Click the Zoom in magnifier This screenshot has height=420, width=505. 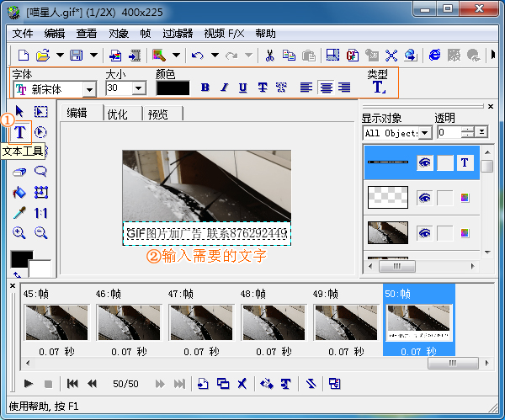[x=19, y=232]
